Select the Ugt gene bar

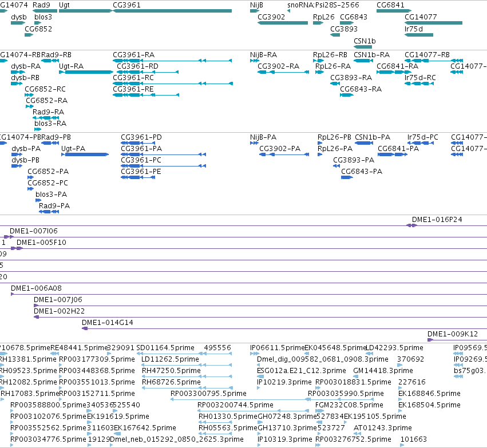click(x=85, y=11)
